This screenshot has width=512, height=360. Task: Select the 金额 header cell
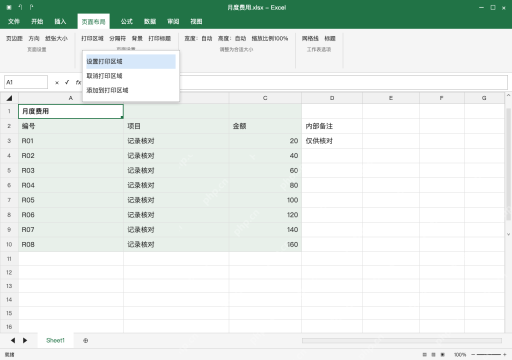[x=265, y=126]
